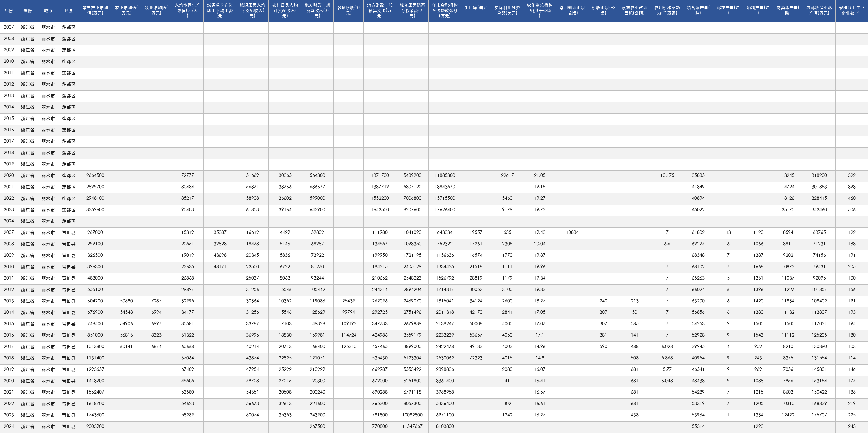Select the 各项税收 cell showing 95439
The height and width of the screenshot is (433, 868).
349,301
